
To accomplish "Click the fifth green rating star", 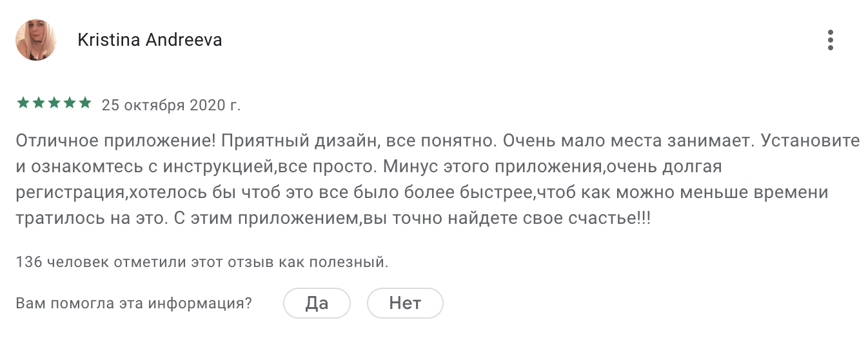I will [x=84, y=103].
